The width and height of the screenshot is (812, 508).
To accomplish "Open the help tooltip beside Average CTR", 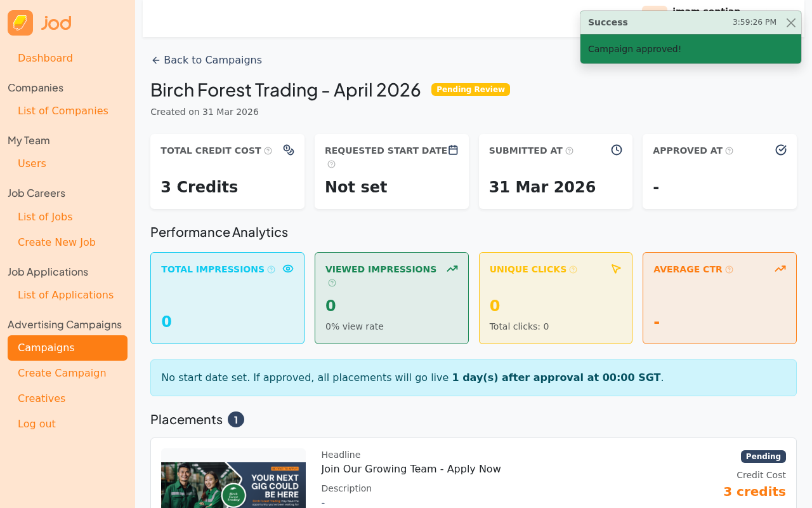I will pyautogui.click(x=728, y=269).
